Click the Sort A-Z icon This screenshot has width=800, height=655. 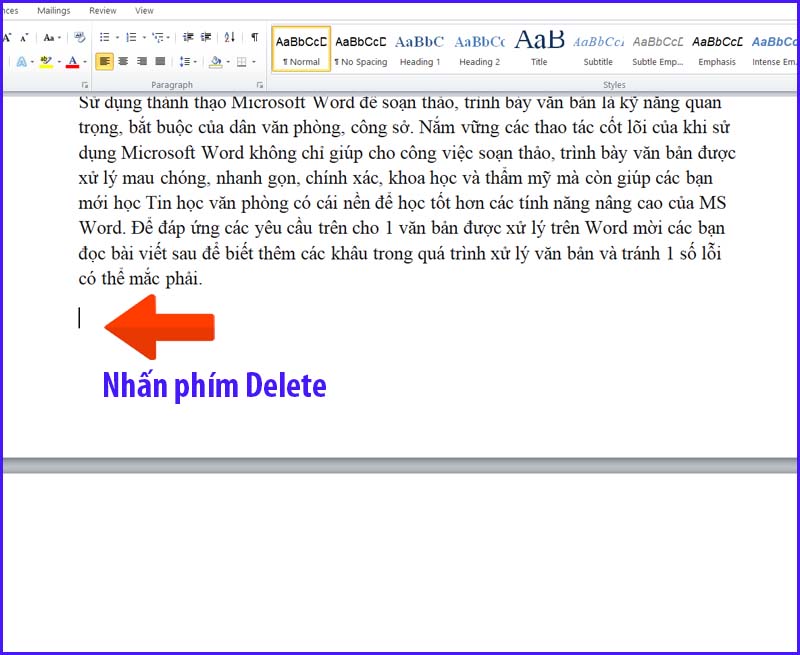[230, 37]
